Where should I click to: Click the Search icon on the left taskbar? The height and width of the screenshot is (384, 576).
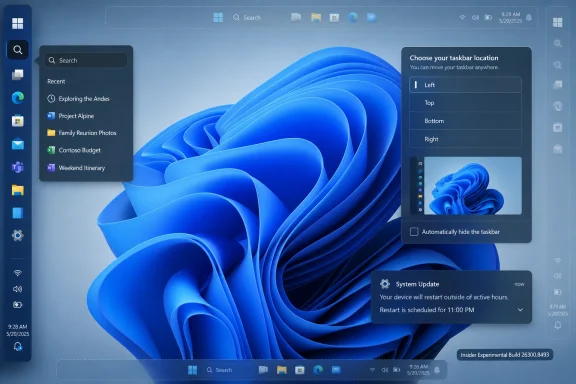(x=17, y=50)
